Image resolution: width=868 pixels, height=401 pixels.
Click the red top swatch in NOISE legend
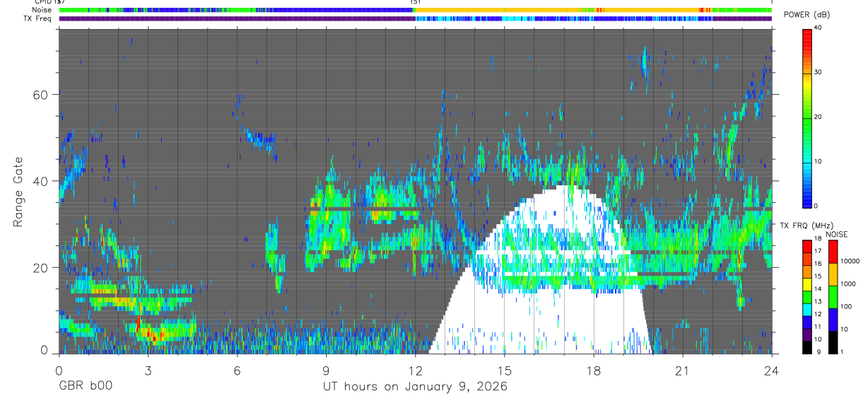(833, 252)
